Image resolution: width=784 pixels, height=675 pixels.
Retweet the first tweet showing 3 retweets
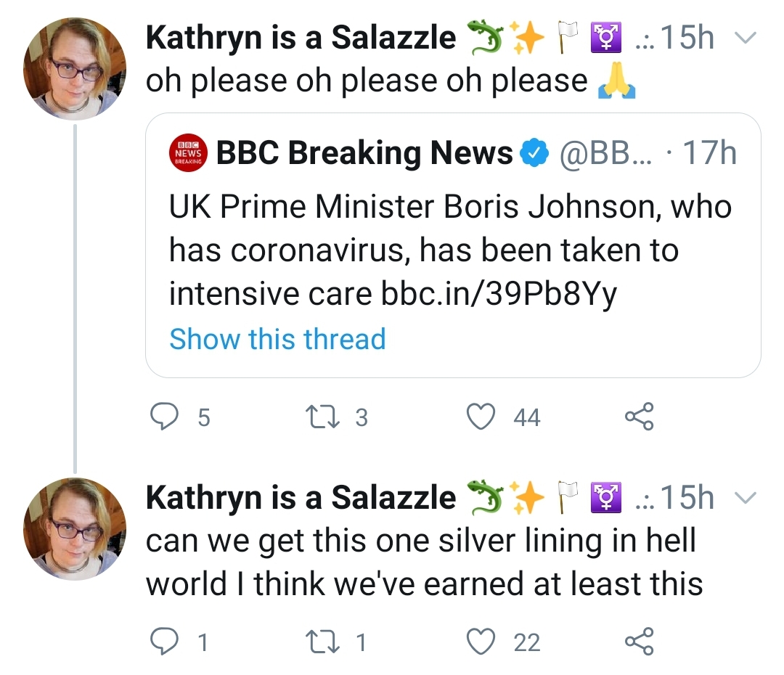[x=323, y=417]
